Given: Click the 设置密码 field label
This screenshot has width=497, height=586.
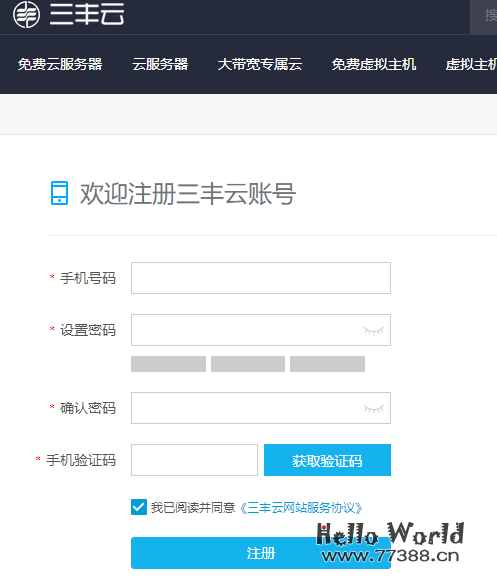Looking at the screenshot, I should pyautogui.click(x=88, y=330).
